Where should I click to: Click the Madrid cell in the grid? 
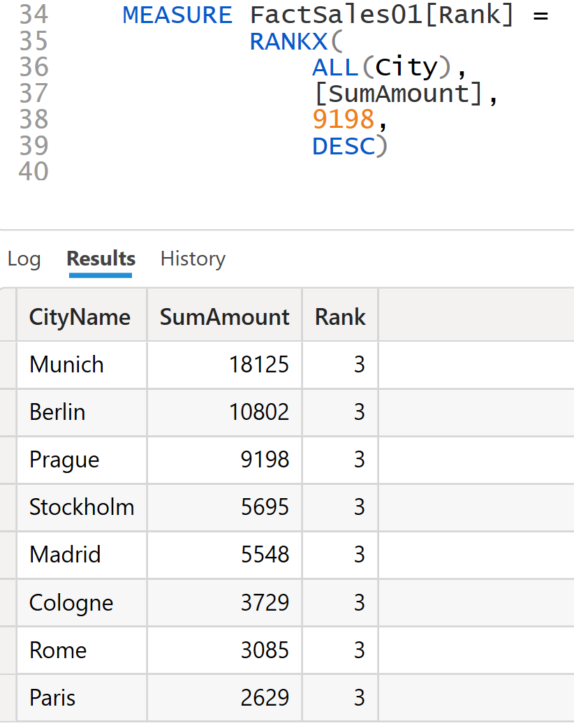(x=65, y=555)
